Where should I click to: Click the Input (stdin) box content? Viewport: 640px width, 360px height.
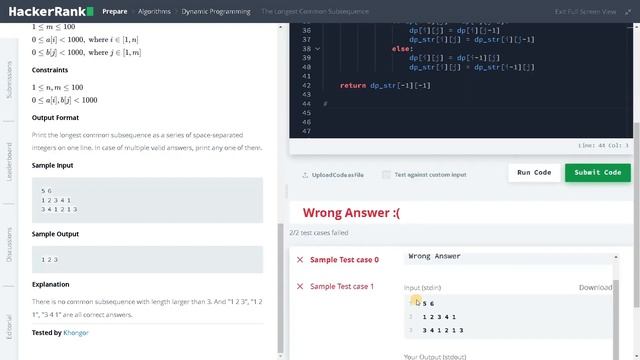point(508,317)
